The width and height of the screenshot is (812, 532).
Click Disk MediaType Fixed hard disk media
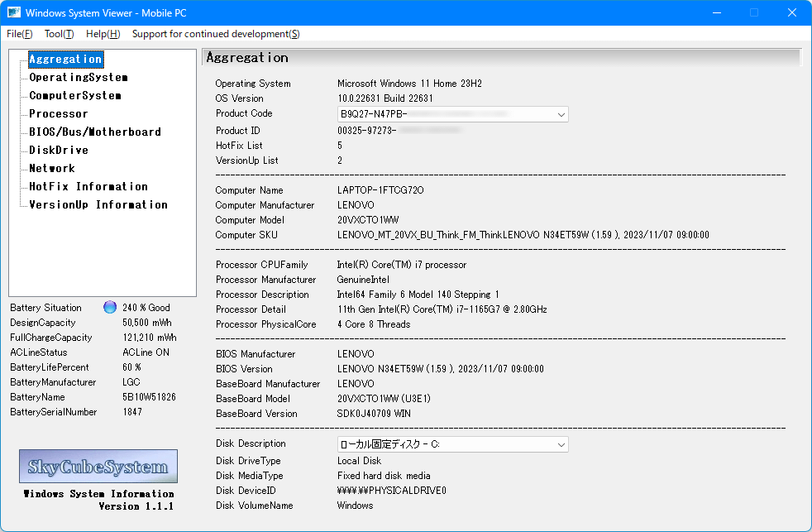[x=384, y=476]
